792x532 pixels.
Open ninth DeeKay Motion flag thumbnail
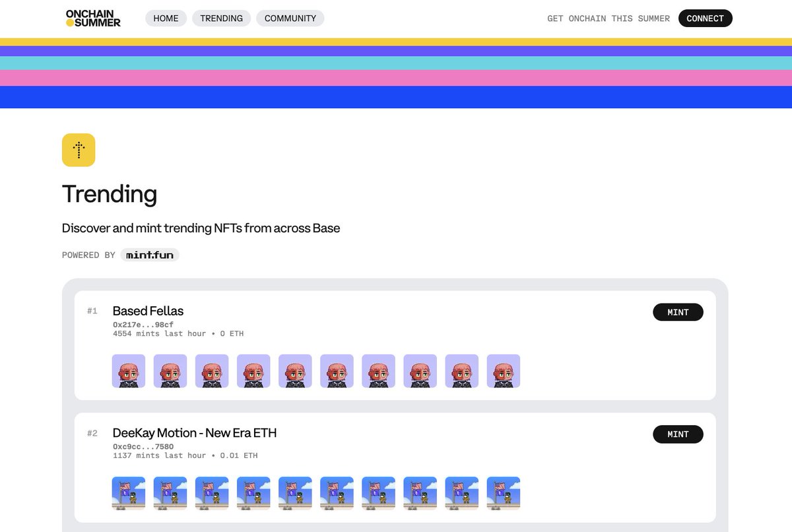(x=462, y=493)
